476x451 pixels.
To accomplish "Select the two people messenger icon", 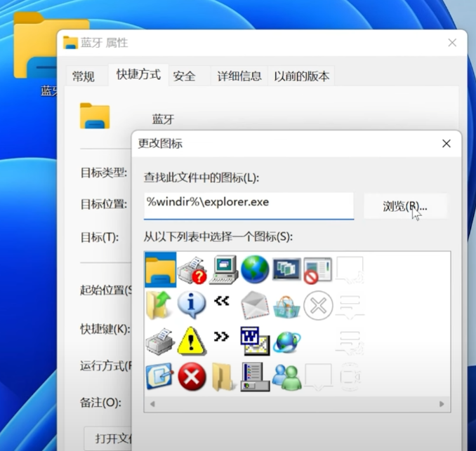I will pyautogui.click(x=287, y=377).
